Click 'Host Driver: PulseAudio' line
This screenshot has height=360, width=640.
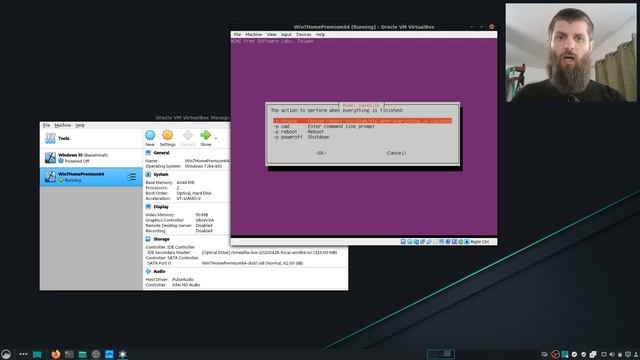click(170, 280)
